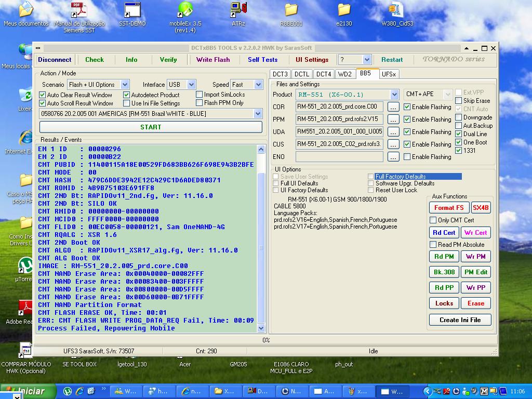Select the e2130 folder on the desktop
The width and height of the screenshot is (532, 399).
point(344,14)
